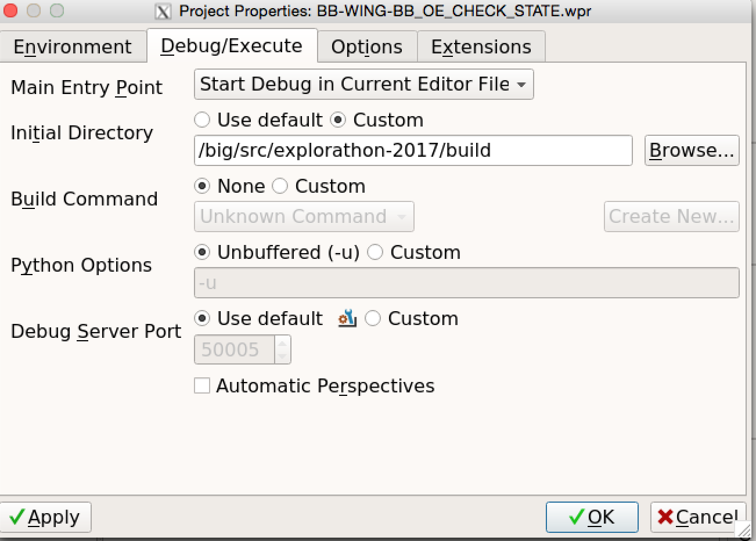This screenshot has height=541, width=756.
Task: Go to the Extensions tab
Action: click(x=481, y=46)
